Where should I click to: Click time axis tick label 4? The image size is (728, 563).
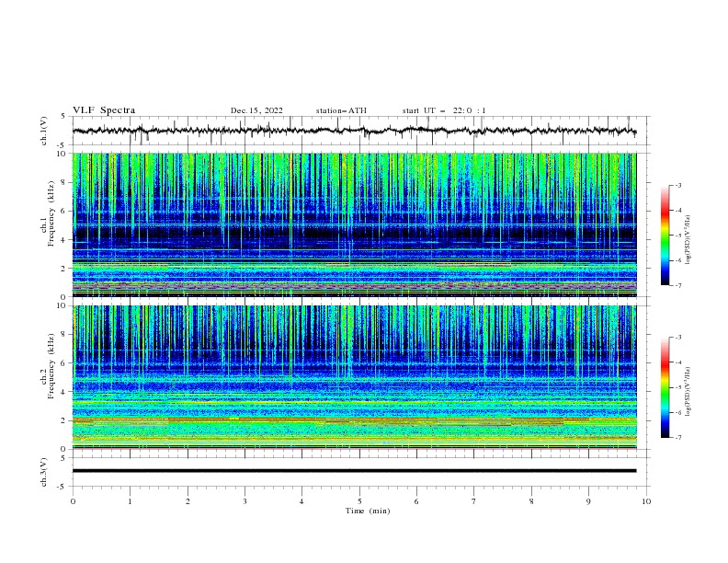pyautogui.click(x=302, y=501)
